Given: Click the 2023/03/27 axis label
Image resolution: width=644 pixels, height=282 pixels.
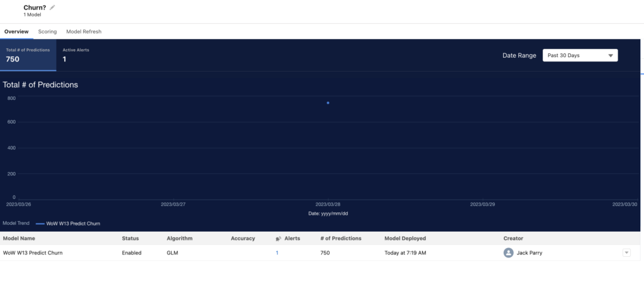Looking at the screenshot, I should (x=173, y=204).
